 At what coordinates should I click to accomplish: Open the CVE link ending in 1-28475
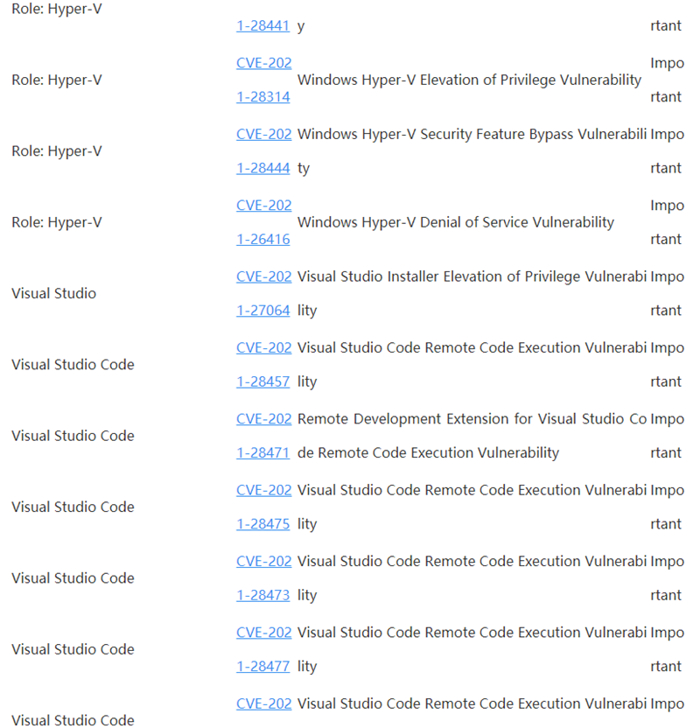click(262, 524)
